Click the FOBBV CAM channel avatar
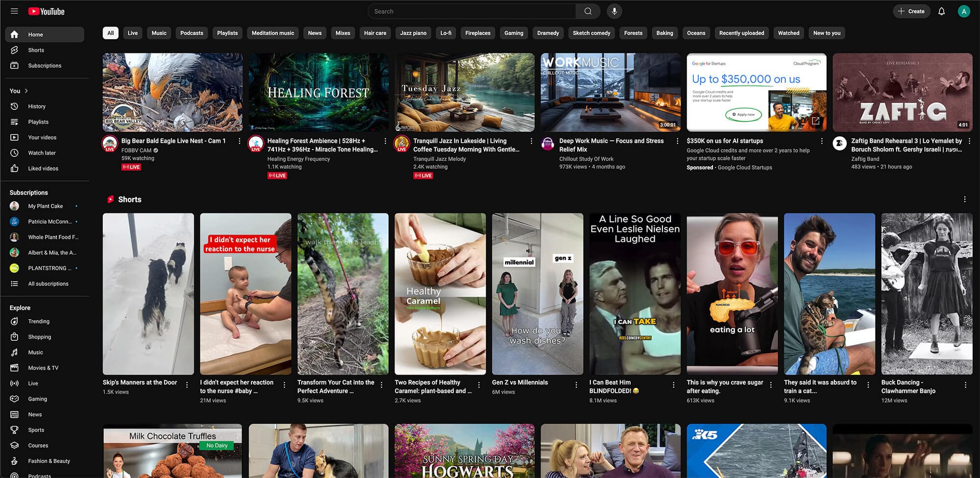Image resolution: width=980 pixels, height=478 pixels. tap(109, 144)
